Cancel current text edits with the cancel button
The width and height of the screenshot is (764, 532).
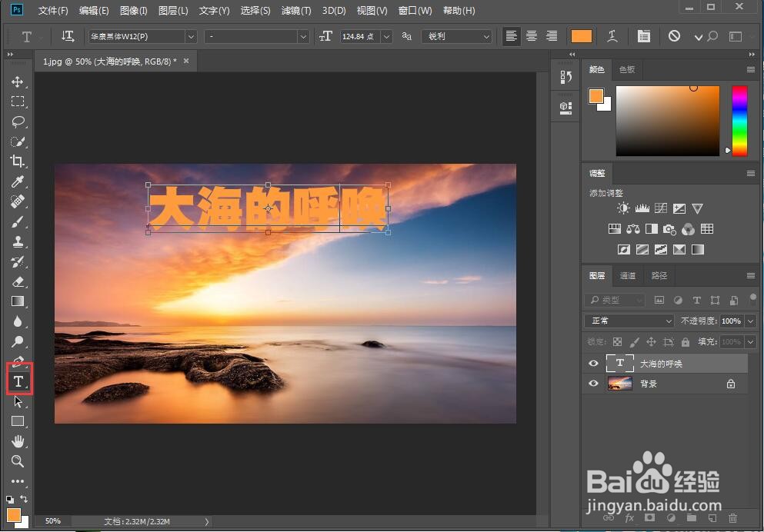tap(674, 36)
